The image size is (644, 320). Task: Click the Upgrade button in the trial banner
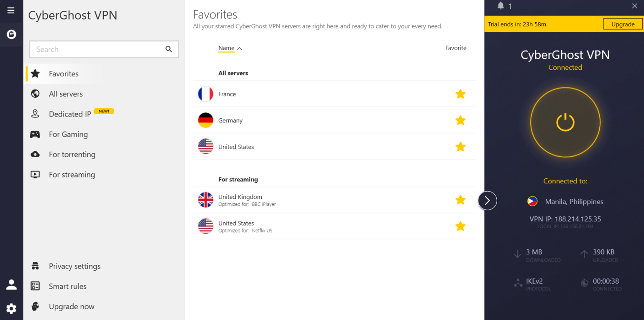622,24
